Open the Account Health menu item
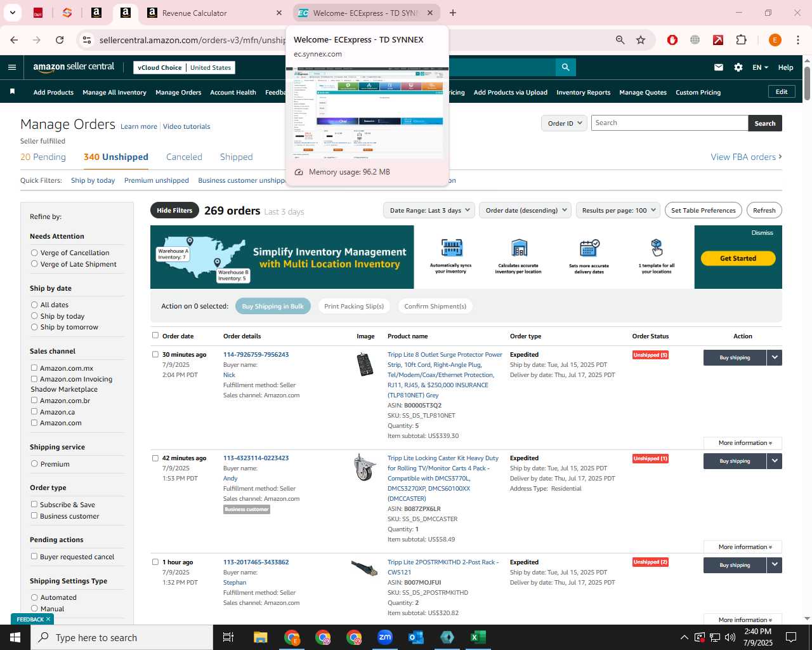 pyautogui.click(x=233, y=92)
